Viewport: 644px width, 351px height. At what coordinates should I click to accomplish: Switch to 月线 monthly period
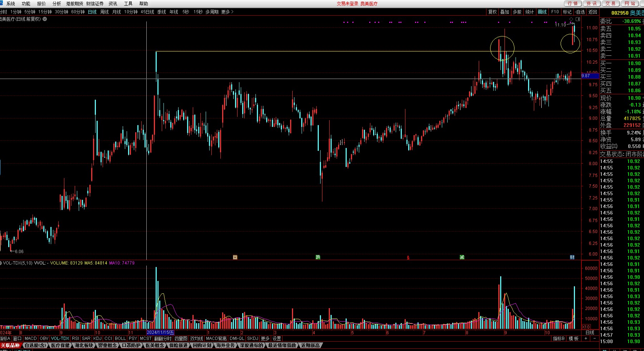pos(117,12)
